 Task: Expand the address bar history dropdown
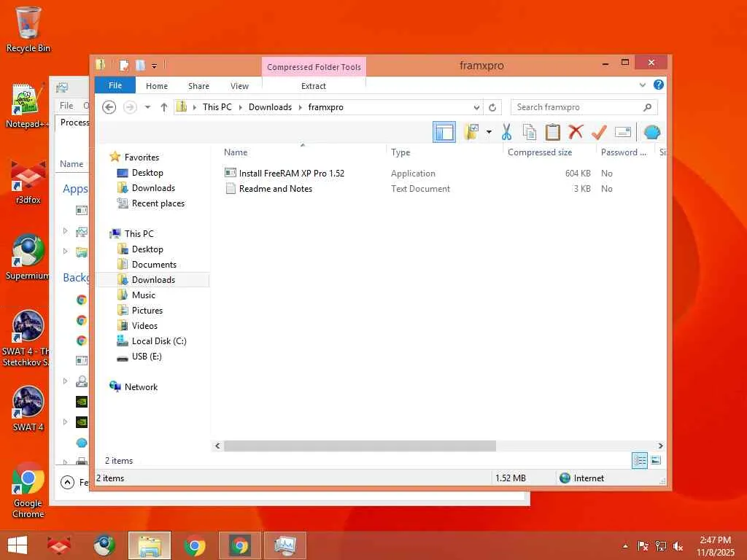[x=476, y=107]
